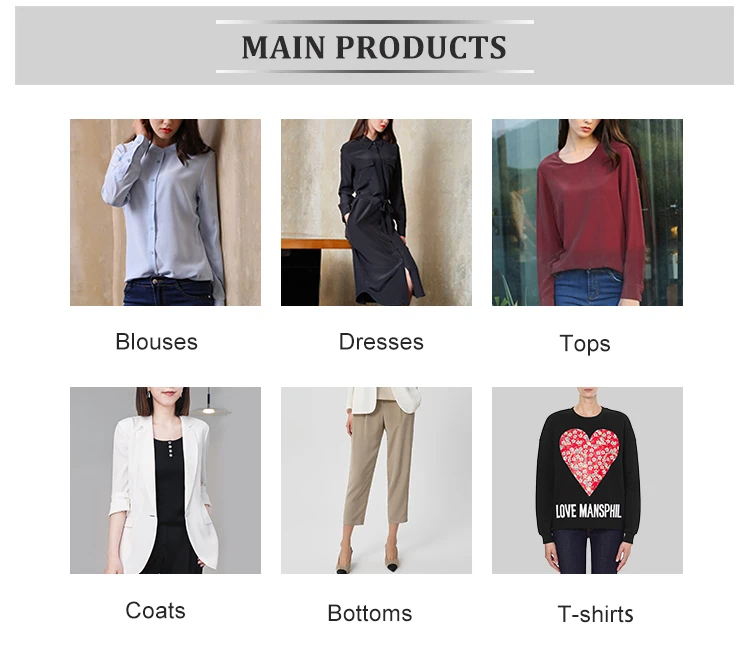Click the blue jeans in Blouses photo
The image size is (750, 649).
170,292
